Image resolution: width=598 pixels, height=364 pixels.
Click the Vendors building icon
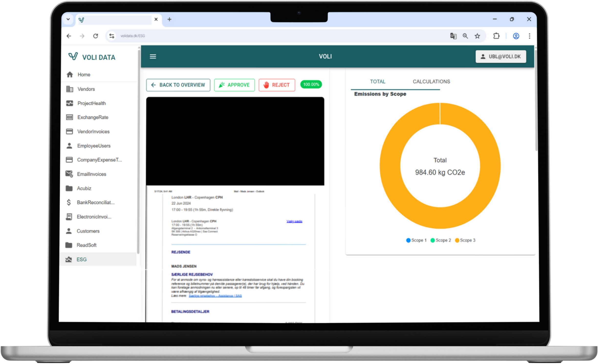tap(69, 89)
